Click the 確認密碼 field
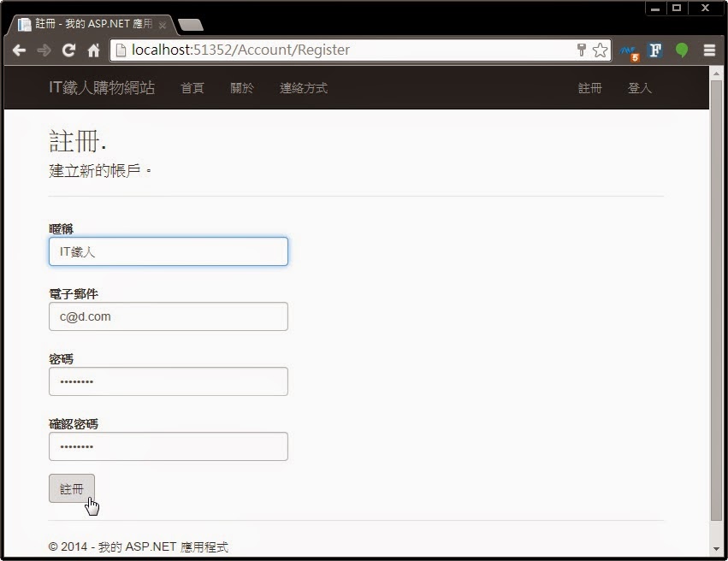The width and height of the screenshot is (728, 561). pyautogui.click(x=168, y=446)
